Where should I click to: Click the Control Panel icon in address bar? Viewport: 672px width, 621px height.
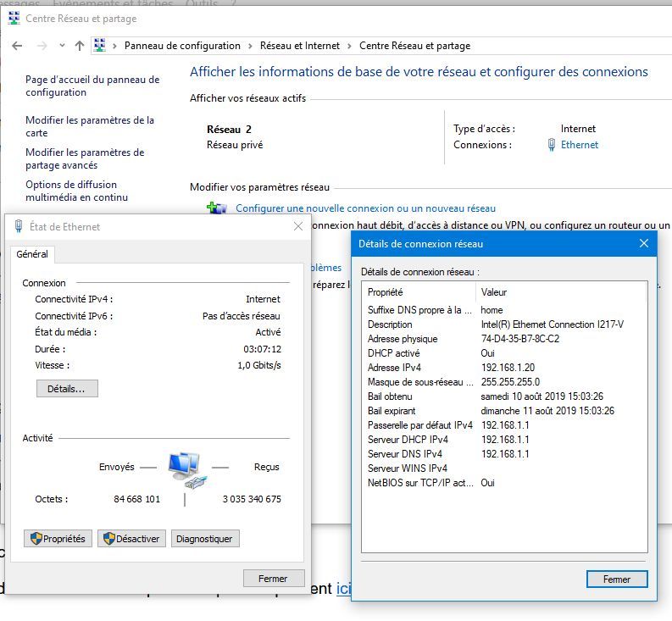(100, 46)
